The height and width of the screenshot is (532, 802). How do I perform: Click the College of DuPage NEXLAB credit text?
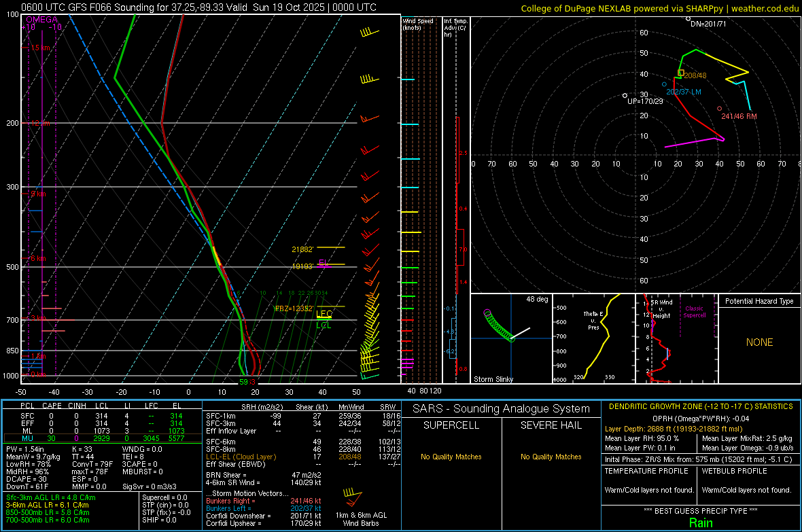[659, 8]
